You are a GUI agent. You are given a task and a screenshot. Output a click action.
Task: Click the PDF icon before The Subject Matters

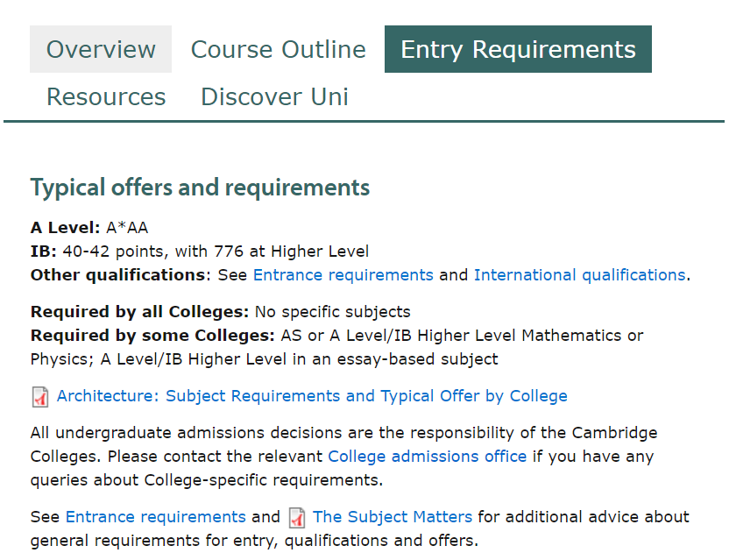tap(297, 518)
